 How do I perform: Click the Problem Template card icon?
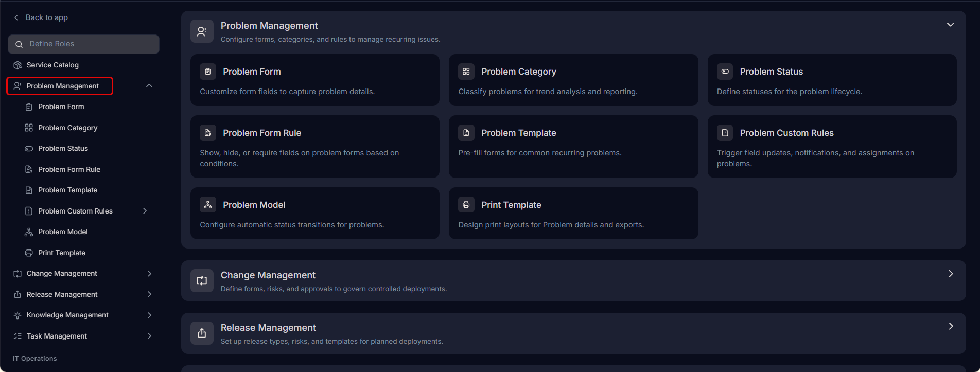(466, 133)
